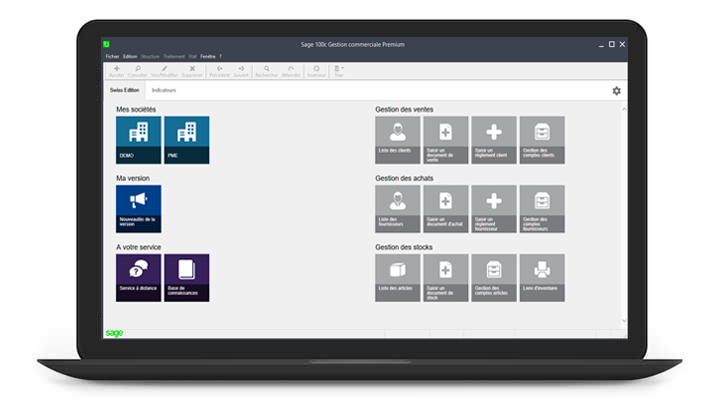This screenshot has height=400, width=710.
Task: Click the Ajouter toolbar button
Action: (x=116, y=71)
